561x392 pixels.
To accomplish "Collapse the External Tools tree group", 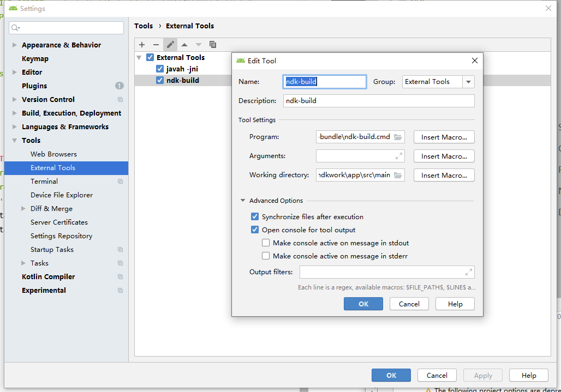I will 139,58.
